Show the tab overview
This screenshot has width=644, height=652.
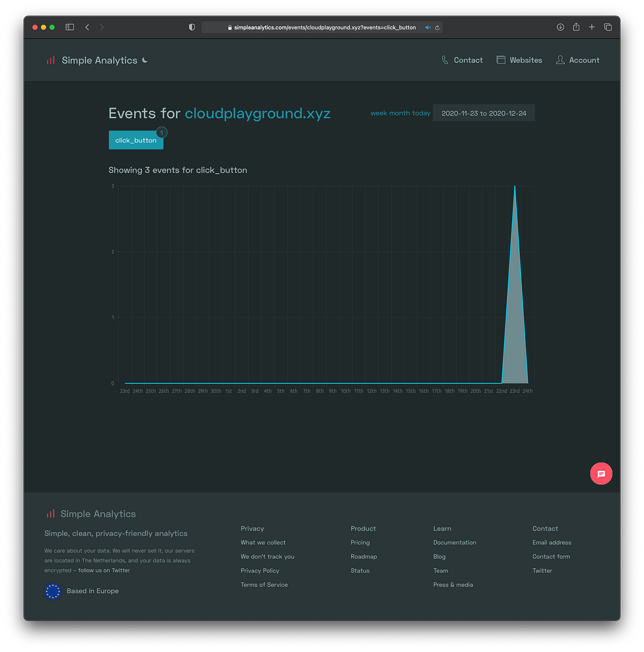point(608,27)
